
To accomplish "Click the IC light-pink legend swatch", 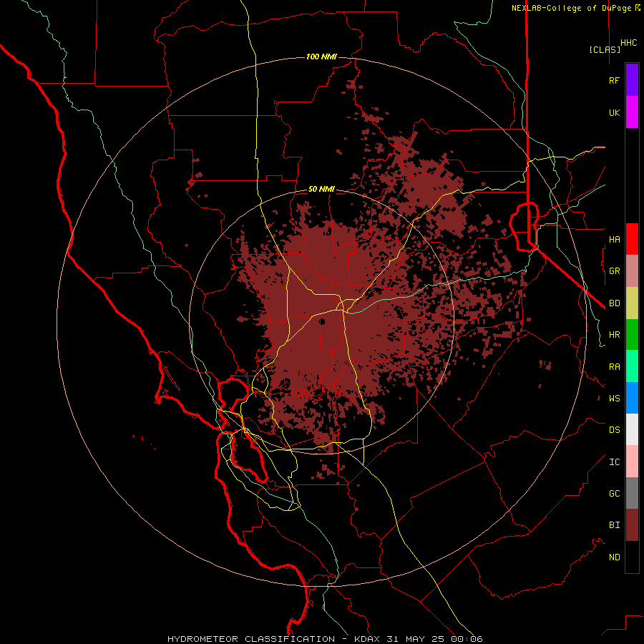I will (632, 462).
